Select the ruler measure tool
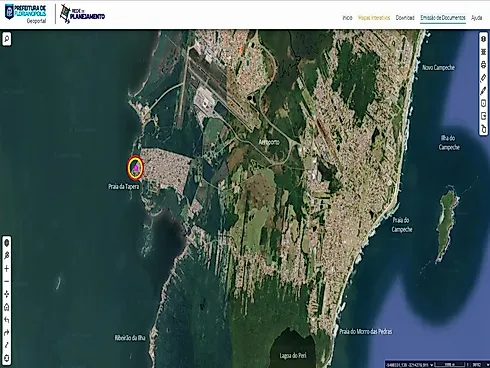Image resolution: width=490 pixels, height=368 pixels. tap(484, 78)
